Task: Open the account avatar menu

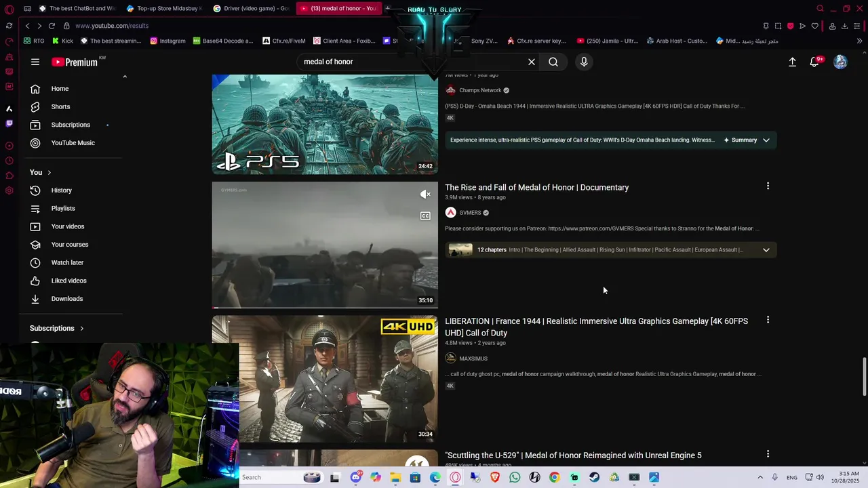Action: (x=840, y=62)
